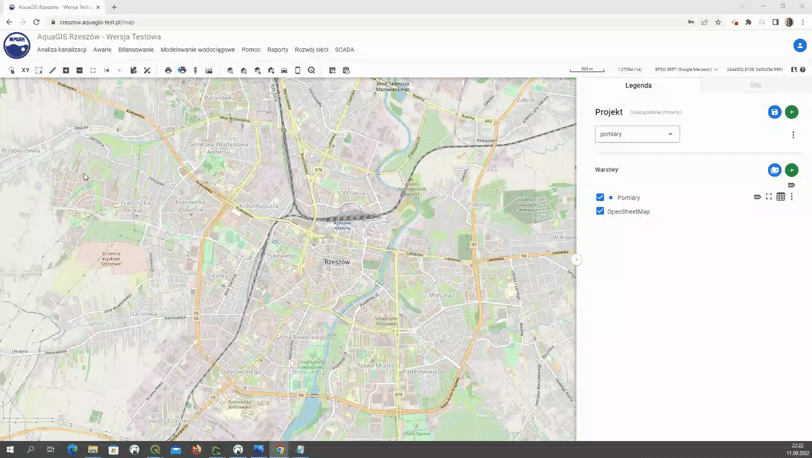Switch to the Info tab
The height and width of the screenshot is (458, 812).
[x=755, y=85]
